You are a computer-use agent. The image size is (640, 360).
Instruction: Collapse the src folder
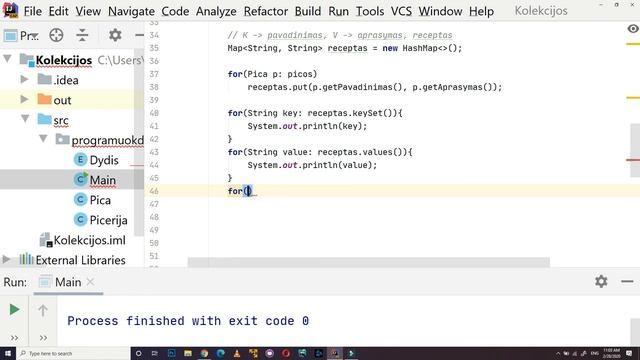tap(25, 119)
